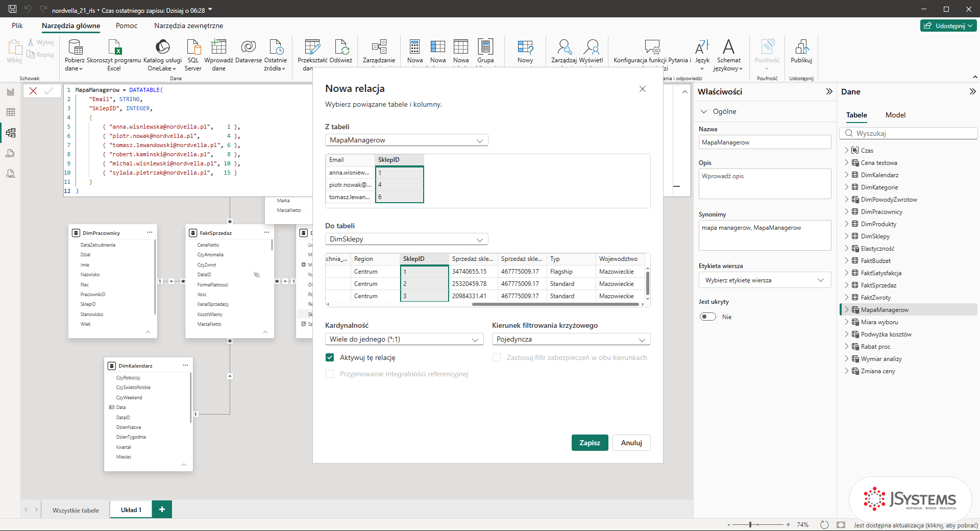Open the Kardynalność dropdown
980x531 pixels.
[x=404, y=339]
